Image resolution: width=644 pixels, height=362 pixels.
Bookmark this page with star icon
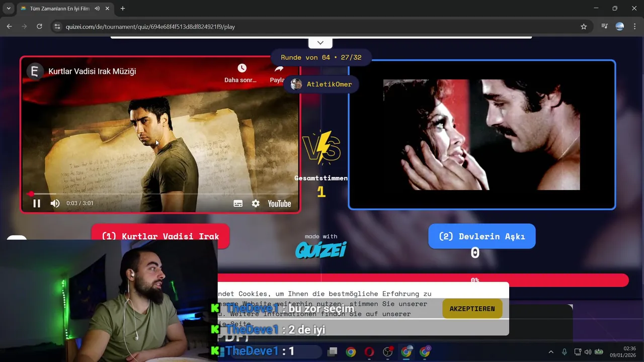[x=584, y=27]
